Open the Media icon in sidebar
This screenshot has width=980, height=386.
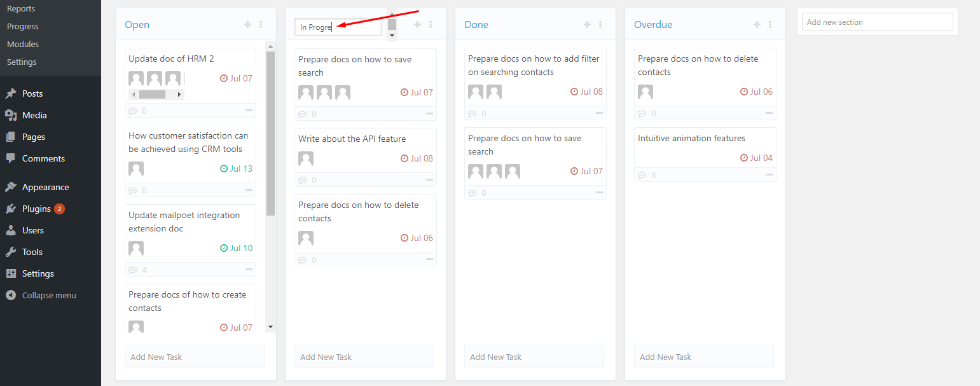click(11, 115)
